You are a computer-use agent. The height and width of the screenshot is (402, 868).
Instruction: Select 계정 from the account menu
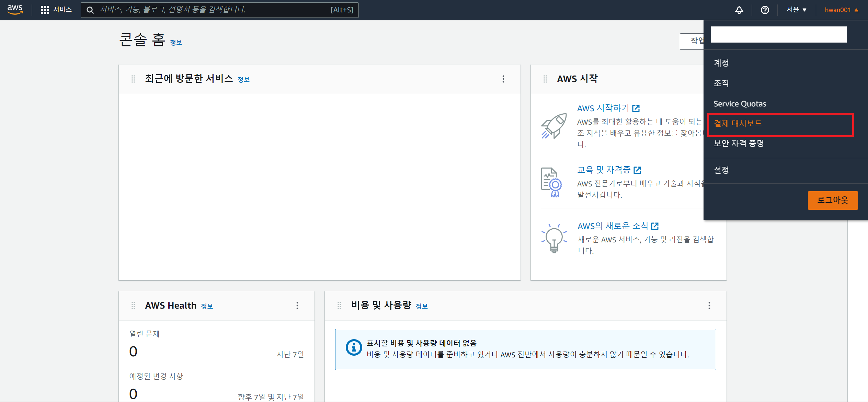[721, 63]
